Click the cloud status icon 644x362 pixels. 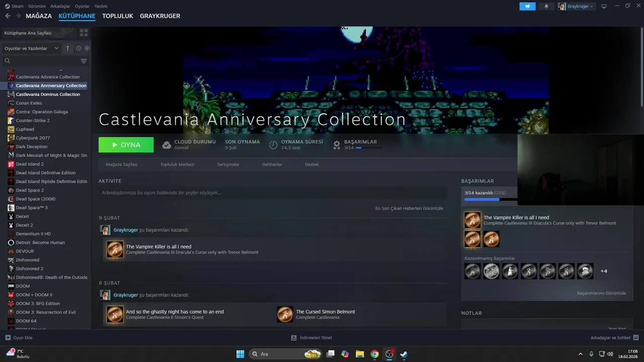(x=167, y=145)
